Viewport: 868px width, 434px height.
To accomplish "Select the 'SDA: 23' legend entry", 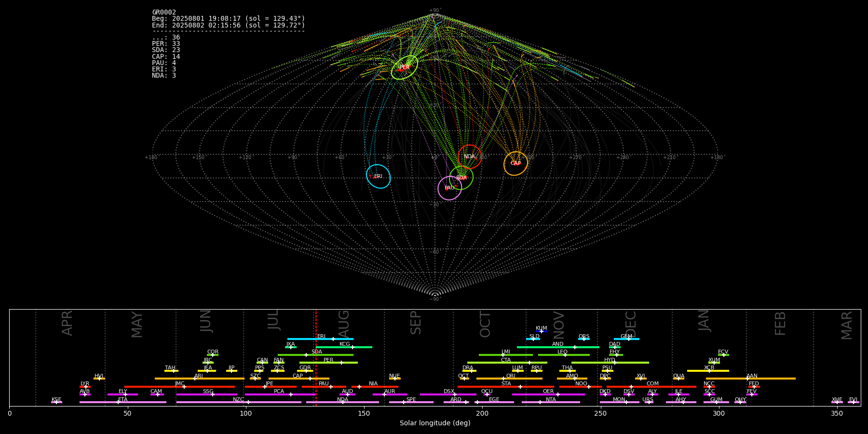I will click(166, 50).
